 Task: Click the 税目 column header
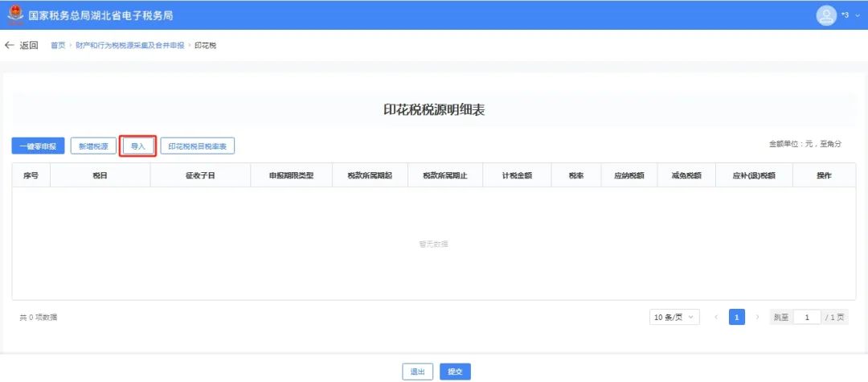coord(100,175)
